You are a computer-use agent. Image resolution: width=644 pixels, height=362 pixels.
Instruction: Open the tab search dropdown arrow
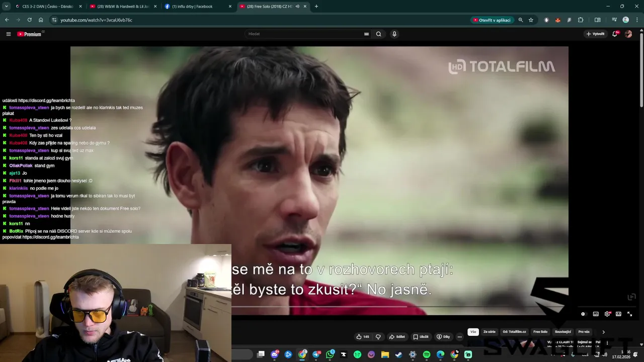6,7
